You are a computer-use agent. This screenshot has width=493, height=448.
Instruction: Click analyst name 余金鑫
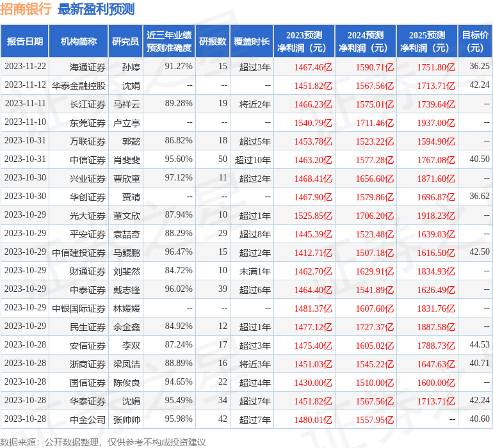click(127, 326)
